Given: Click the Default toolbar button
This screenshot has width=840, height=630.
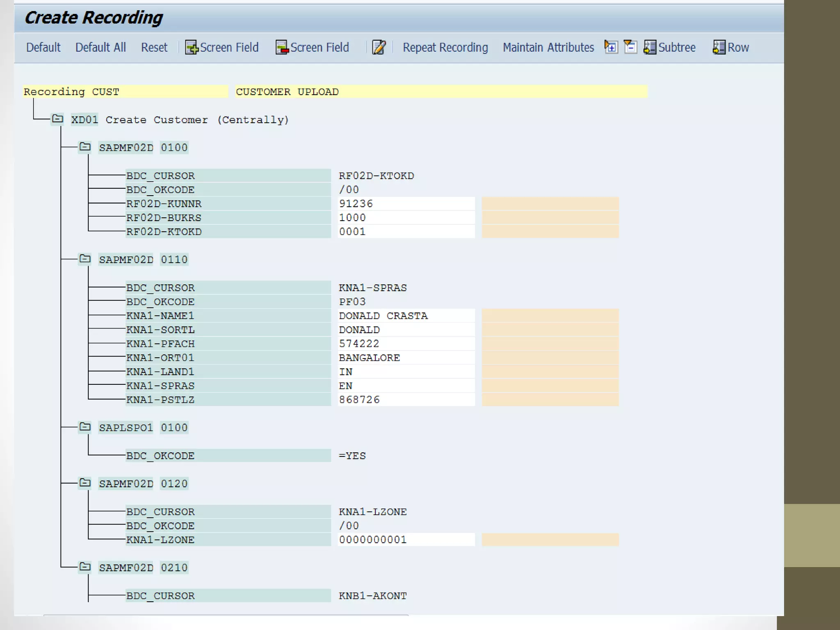Looking at the screenshot, I should click(x=43, y=48).
